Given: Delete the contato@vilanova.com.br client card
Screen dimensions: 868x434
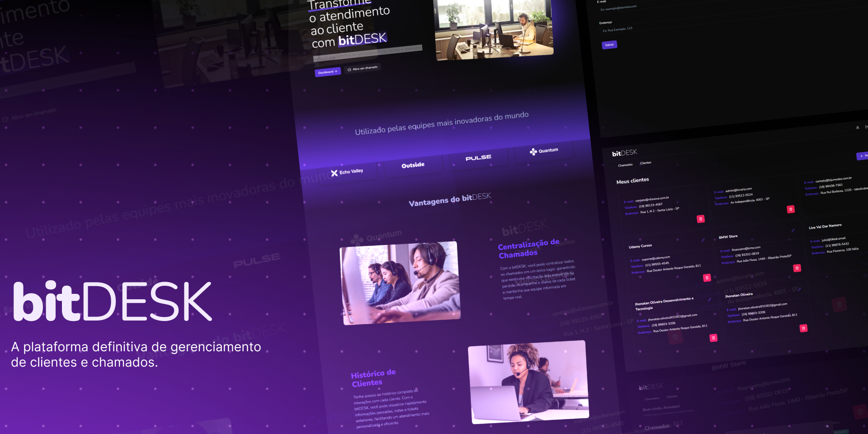Looking at the screenshot, I should coord(701,219).
